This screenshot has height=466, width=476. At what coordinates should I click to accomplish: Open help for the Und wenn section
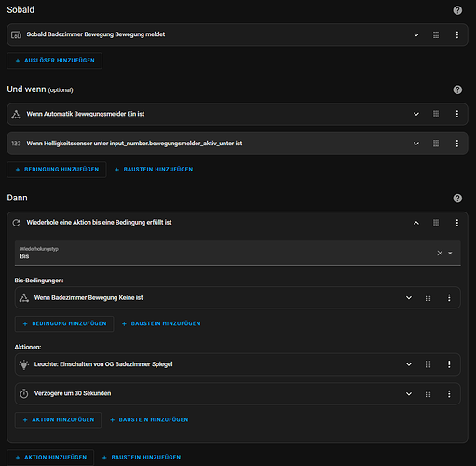457,89
